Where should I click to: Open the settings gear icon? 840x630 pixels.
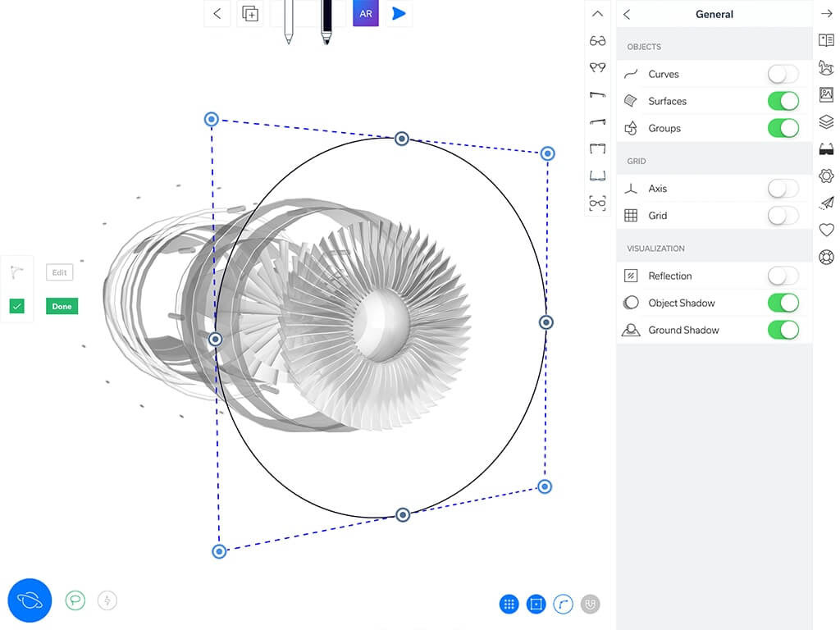click(x=826, y=176)
